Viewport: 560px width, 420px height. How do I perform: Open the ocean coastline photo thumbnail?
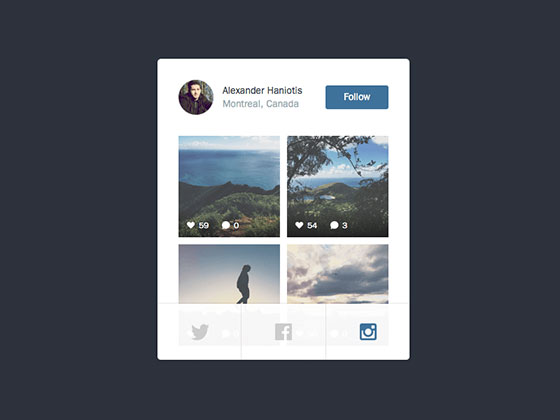point(229,186)
